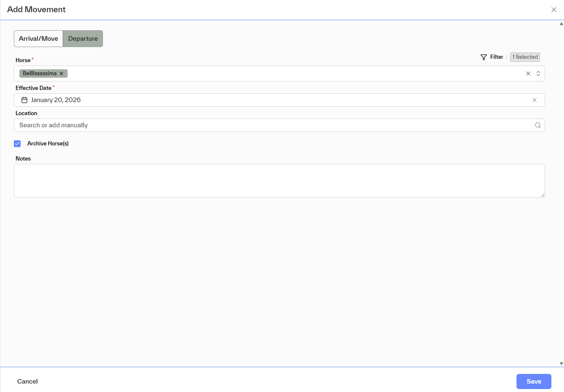Cancel the movement form
This screenshot has height=392, width=564.
coord(27,381)
